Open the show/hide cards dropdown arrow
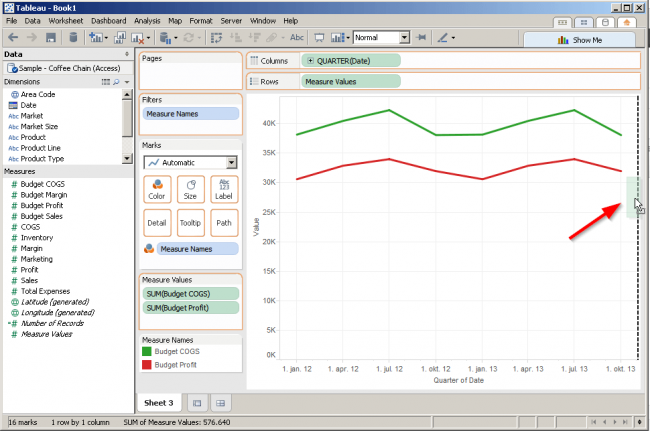 [x=348, y=38]
